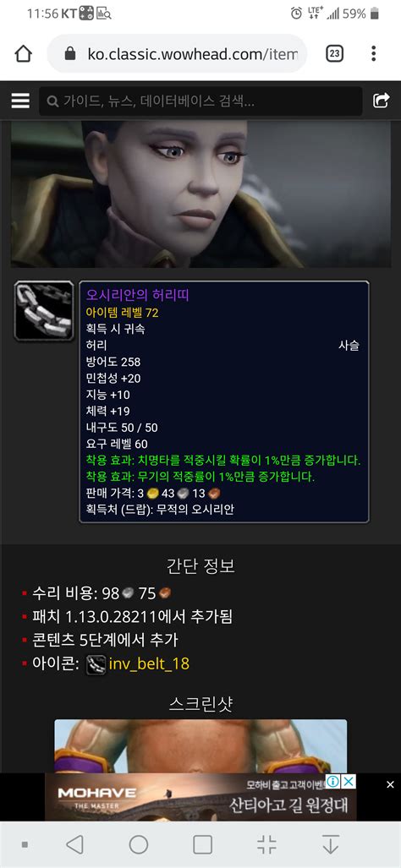Close the Mohave ad banner with X

coord(390,784)
